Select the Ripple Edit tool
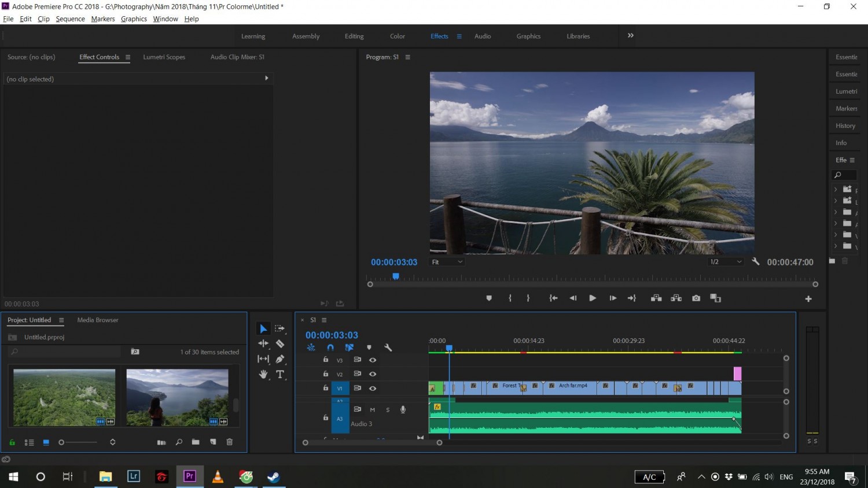 click(263, 343)
